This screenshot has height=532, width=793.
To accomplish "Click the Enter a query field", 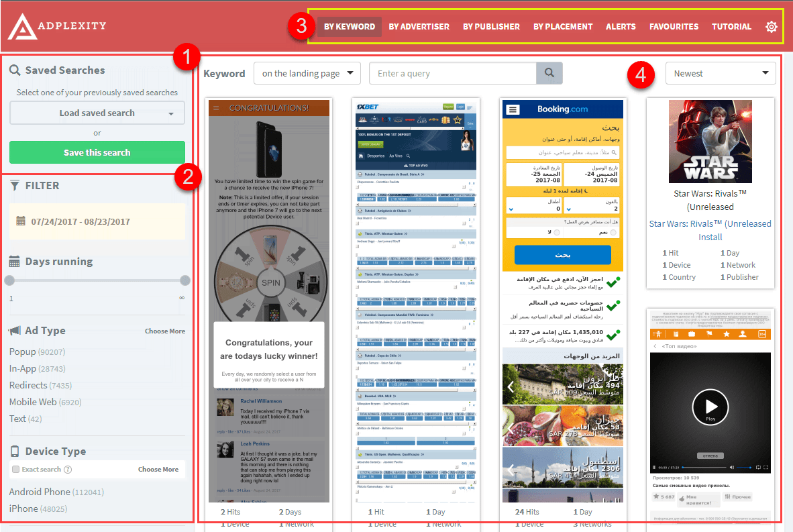I will click(x=452, y=74).
